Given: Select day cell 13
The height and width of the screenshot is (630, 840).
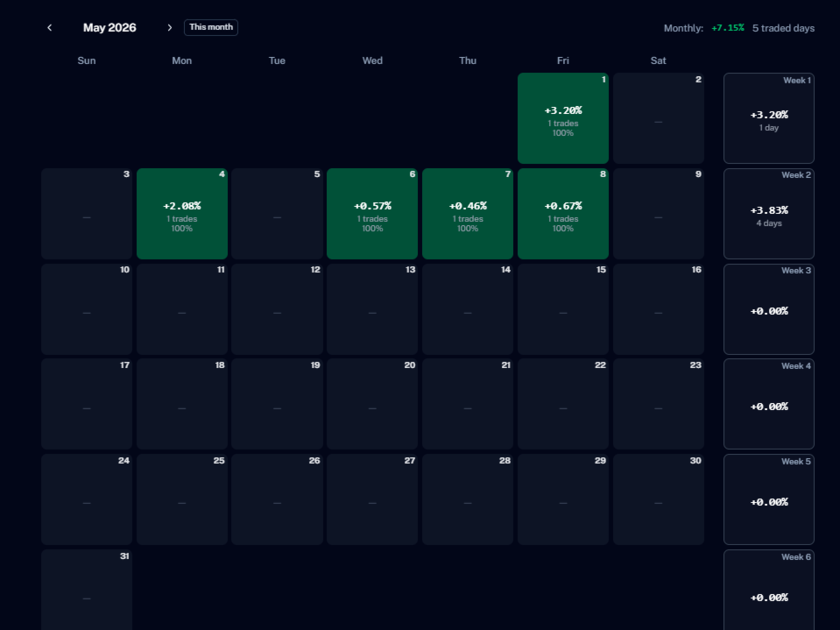Looking at the screenshot, I should [x=372, y=309].
